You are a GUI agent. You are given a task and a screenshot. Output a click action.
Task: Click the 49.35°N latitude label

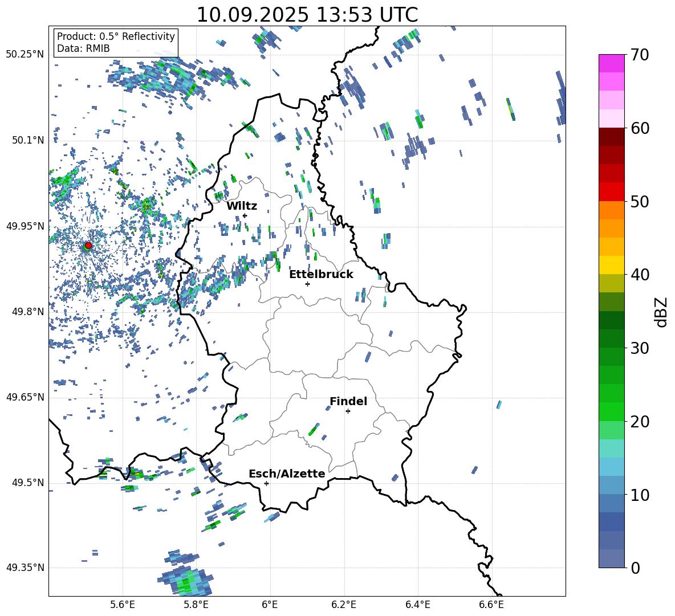click(x=25, y=568)
